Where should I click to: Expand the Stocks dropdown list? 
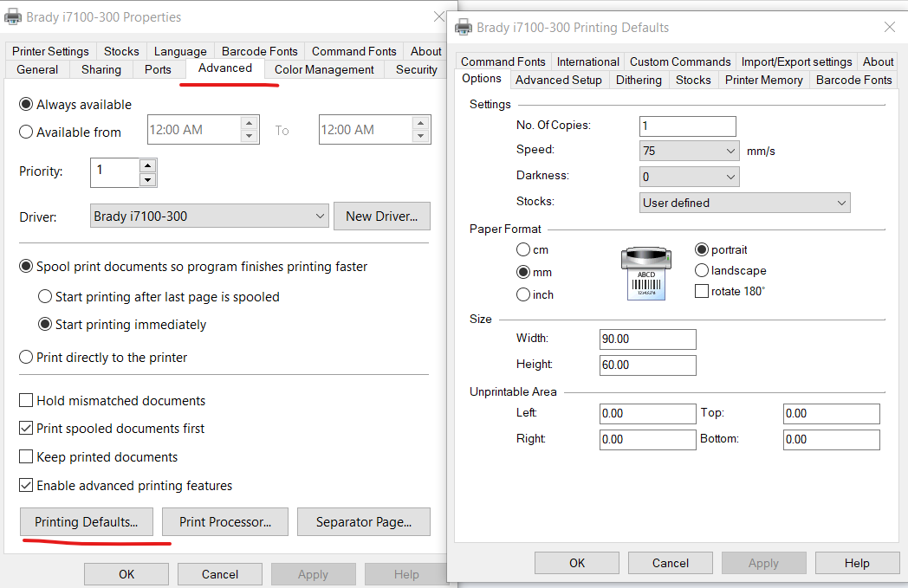tap(744, 203)
